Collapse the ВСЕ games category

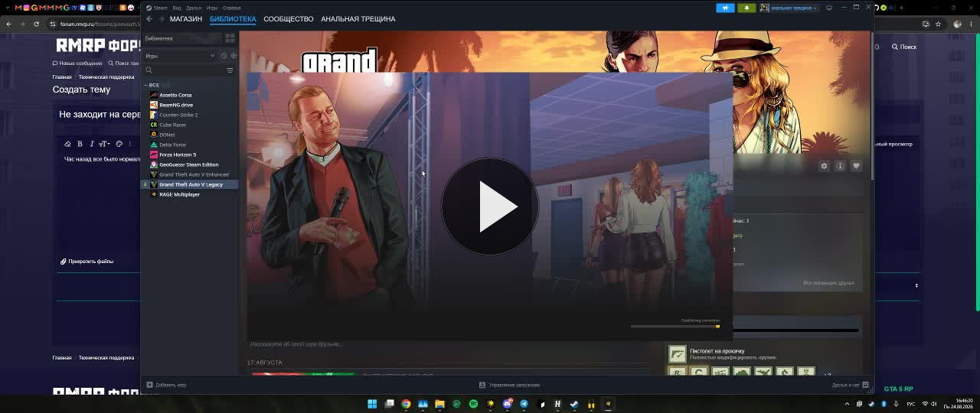coord(145,85)
